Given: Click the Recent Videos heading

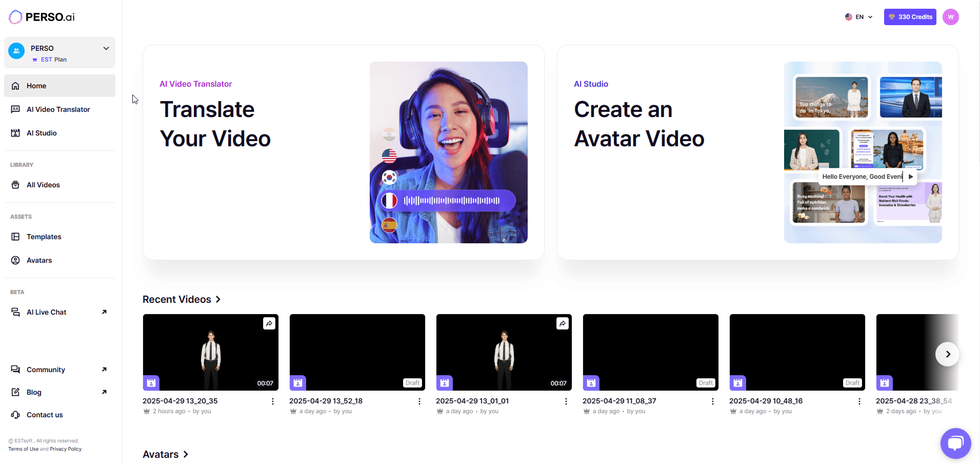Looking at the screenshot, I should pyautogui.click(x=177, y=299).
